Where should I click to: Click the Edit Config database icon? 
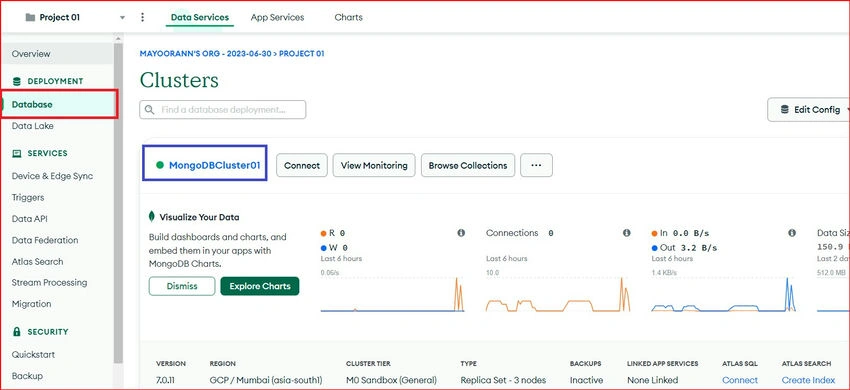point(784,110)
